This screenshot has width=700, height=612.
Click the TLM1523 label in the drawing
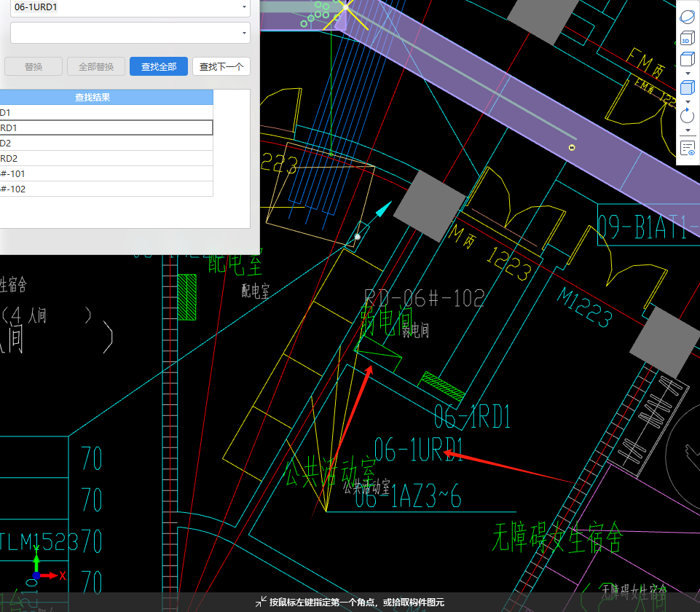point(39,542)
